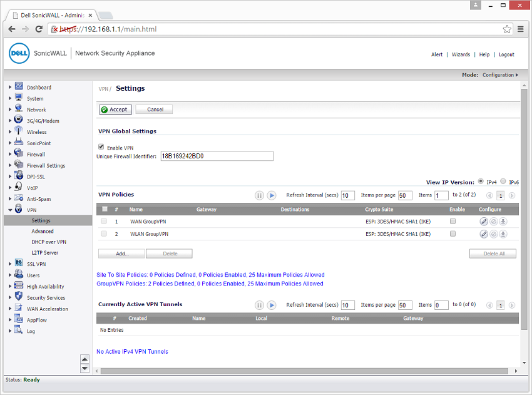Image resolution: width=532 pixels, height=395 pixels.
Task: Click the Unique Firewall Identifier field
Action: point(217,156)
